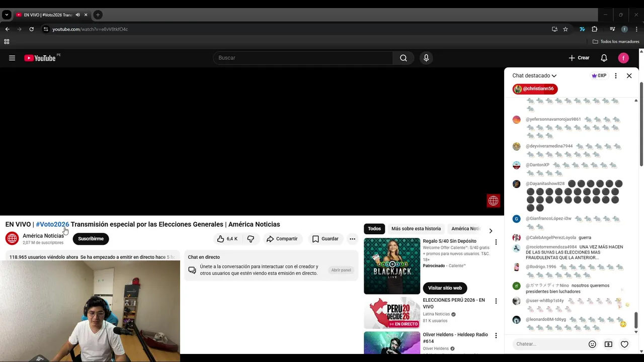Viewport: 644px width, 362px height.
Task: Open the Super Chat dollar icon
Action: click(x=608, y=344)
